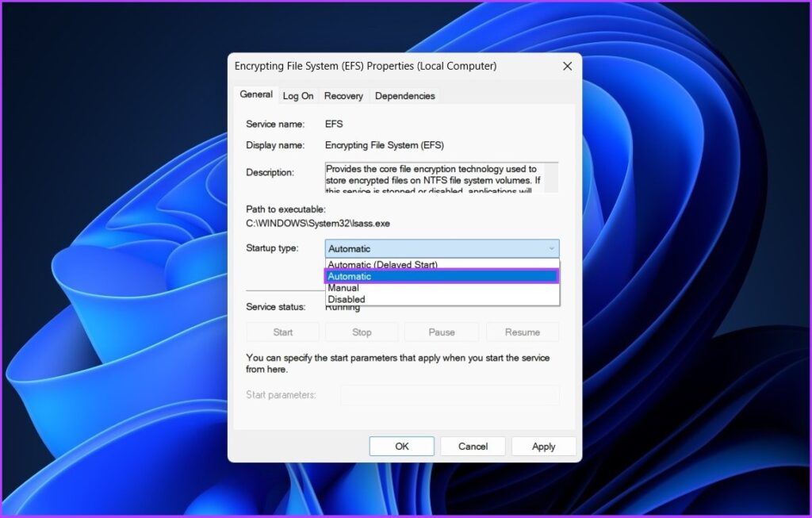
Task: Confirm settings with the OK button
Action: [401, 446]
